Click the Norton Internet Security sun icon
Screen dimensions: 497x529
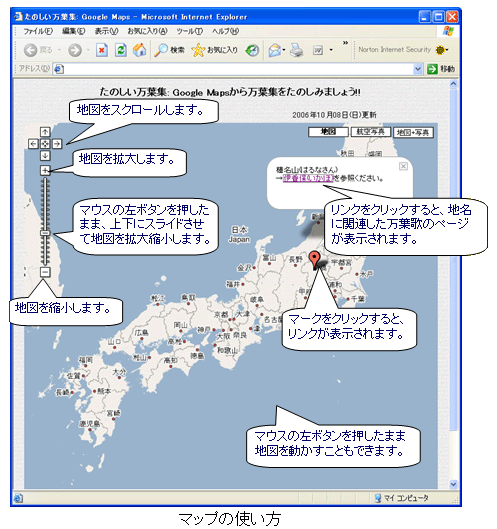click(440, 50)
